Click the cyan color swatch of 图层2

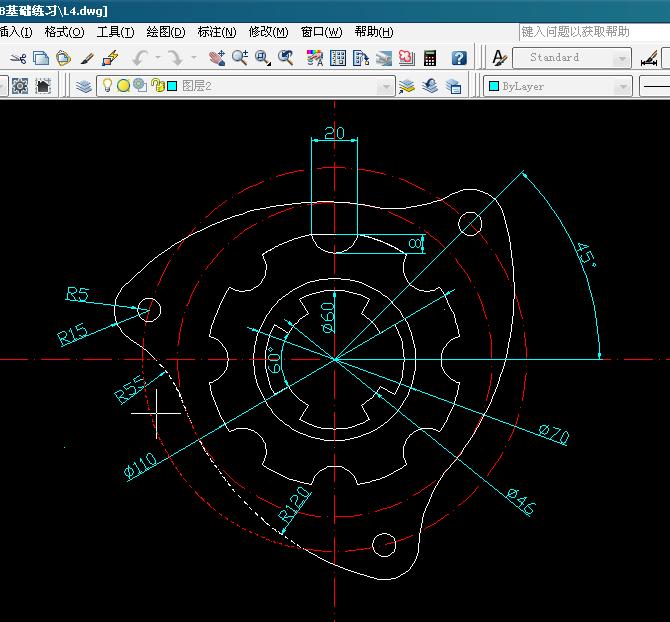point(172,86)
